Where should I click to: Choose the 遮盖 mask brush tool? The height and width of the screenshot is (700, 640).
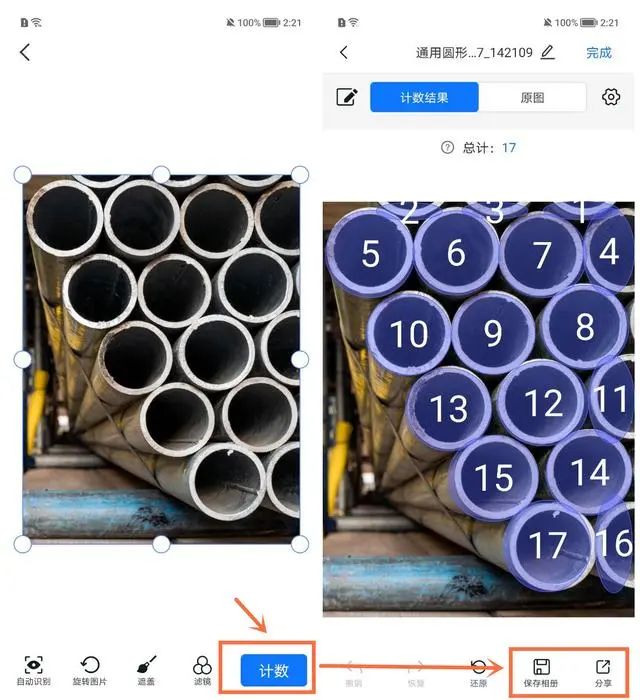146,670
